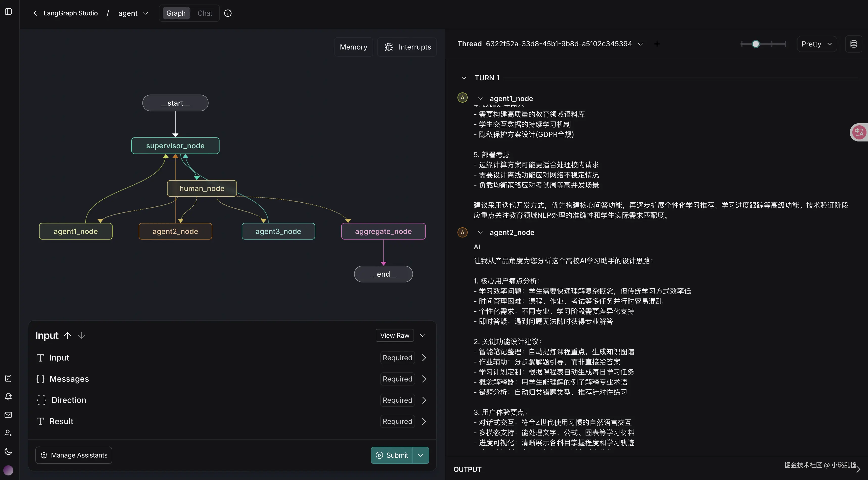Open Manage Assistants
This screenshot has height=480, width=868.
coord(74,455)
